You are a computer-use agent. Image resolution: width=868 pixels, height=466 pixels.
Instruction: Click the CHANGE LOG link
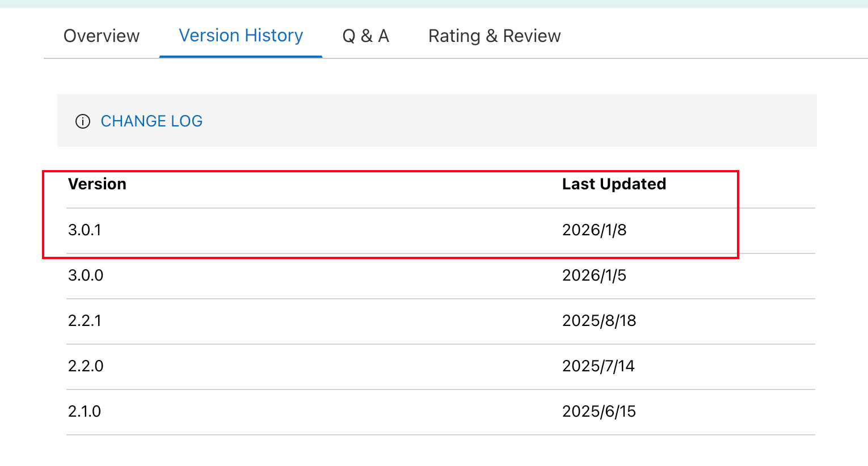(151, 121)
